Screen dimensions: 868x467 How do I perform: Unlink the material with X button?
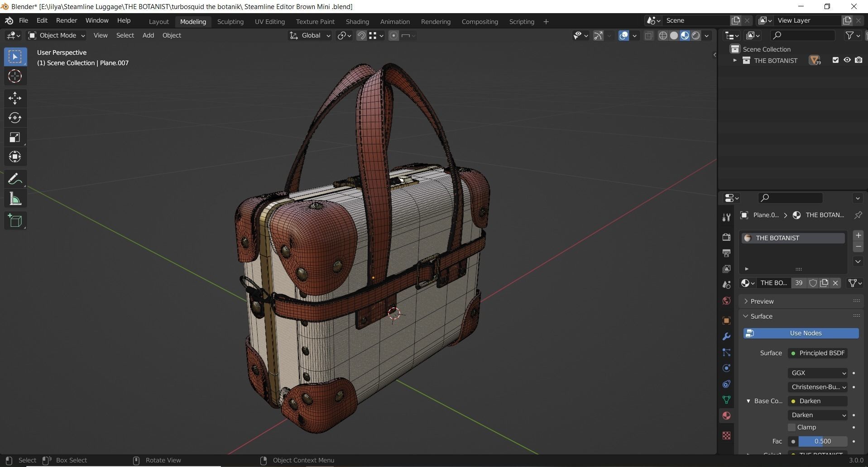pyautogui.click(x=835, y=283)
